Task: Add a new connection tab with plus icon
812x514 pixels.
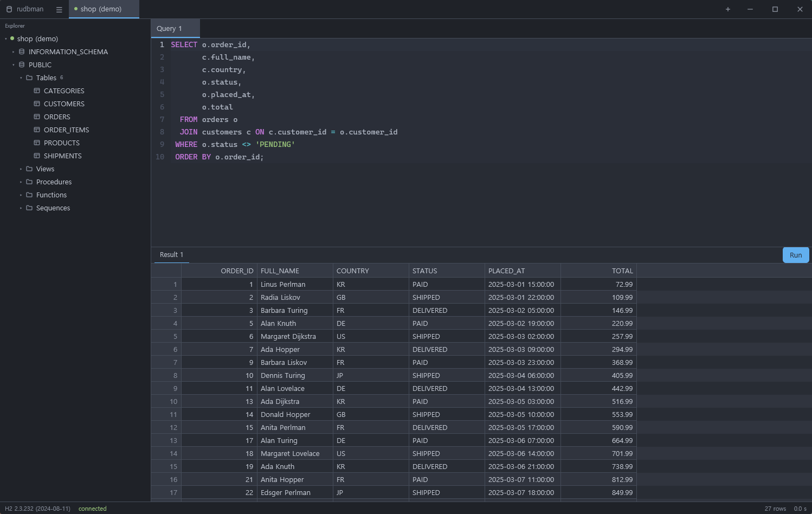Action: tap(728, 9)
